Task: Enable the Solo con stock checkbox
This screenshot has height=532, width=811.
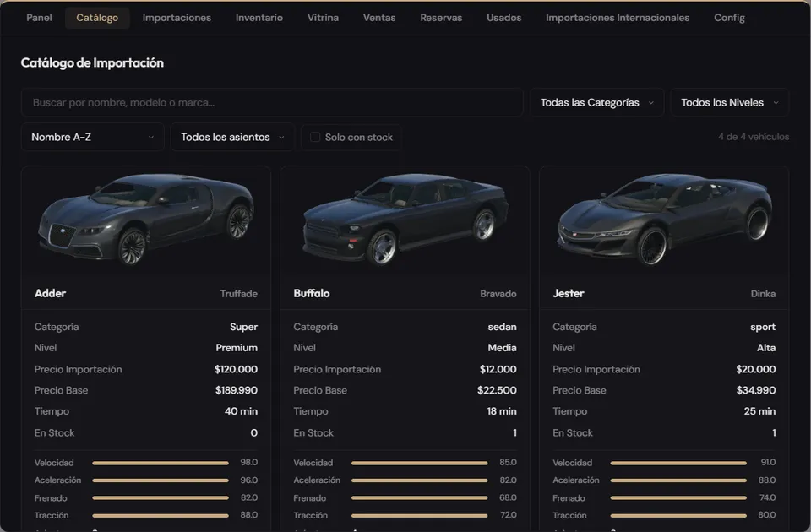Action: [315, 137]
